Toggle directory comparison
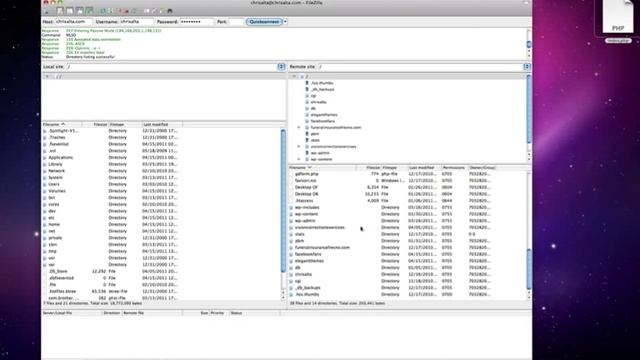This screenshot has height=360, width=640. click(155, 11)
